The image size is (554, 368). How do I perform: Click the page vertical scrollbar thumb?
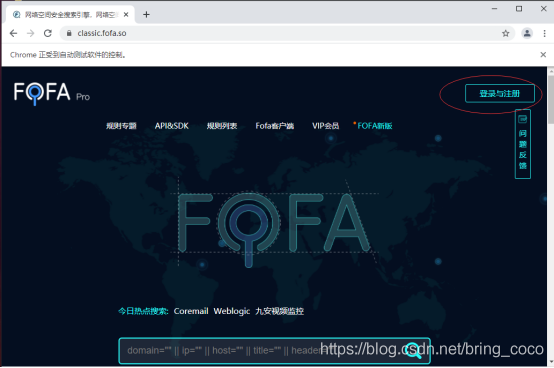(550, 99)
